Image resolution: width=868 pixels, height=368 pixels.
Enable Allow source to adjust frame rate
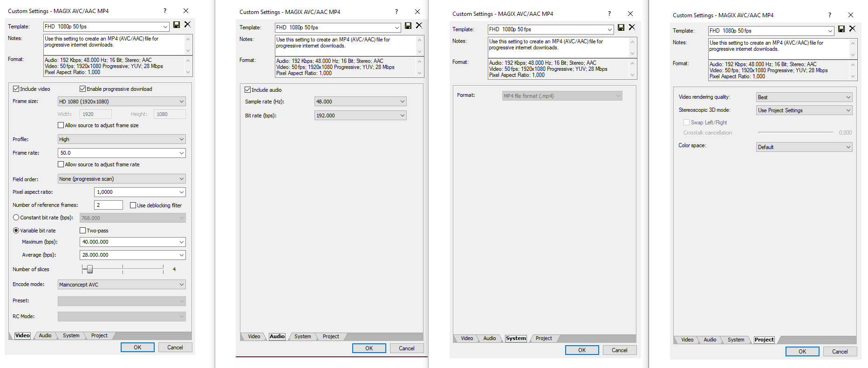61,164
